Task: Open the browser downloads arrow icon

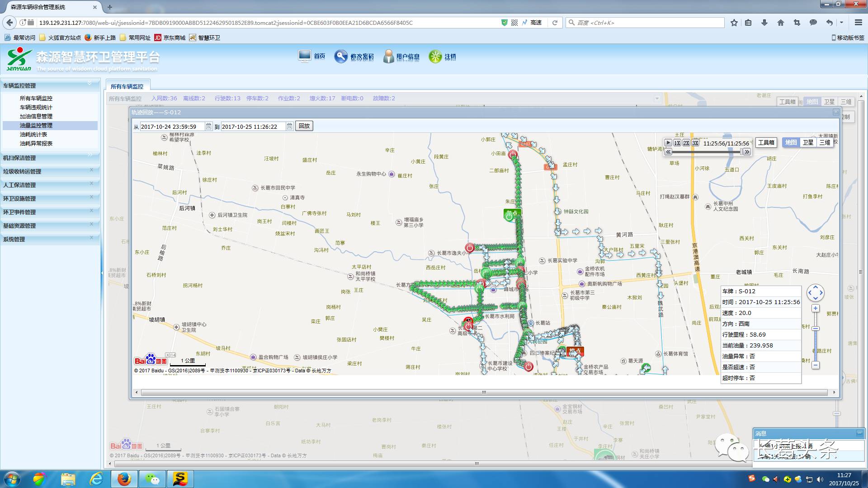Action: [x=764, y=23]
